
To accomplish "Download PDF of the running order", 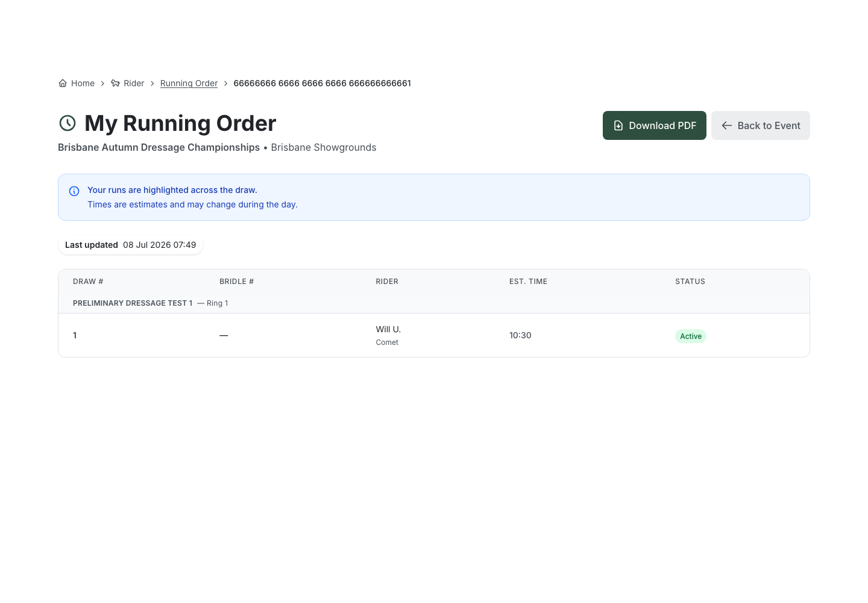I will [x=655, y=125].
